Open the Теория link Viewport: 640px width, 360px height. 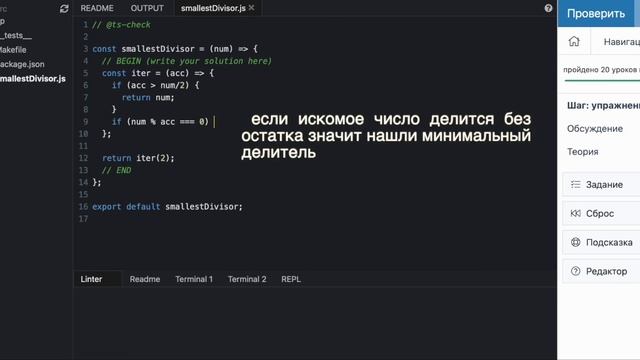pyautogui.click(x=582, y=152)
